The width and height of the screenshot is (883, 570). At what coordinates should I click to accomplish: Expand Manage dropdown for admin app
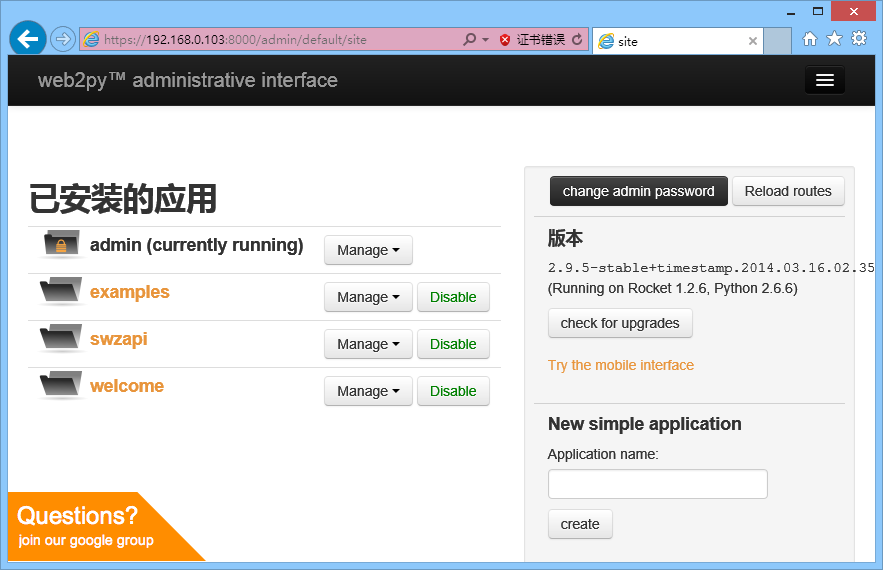coord(368,250)
